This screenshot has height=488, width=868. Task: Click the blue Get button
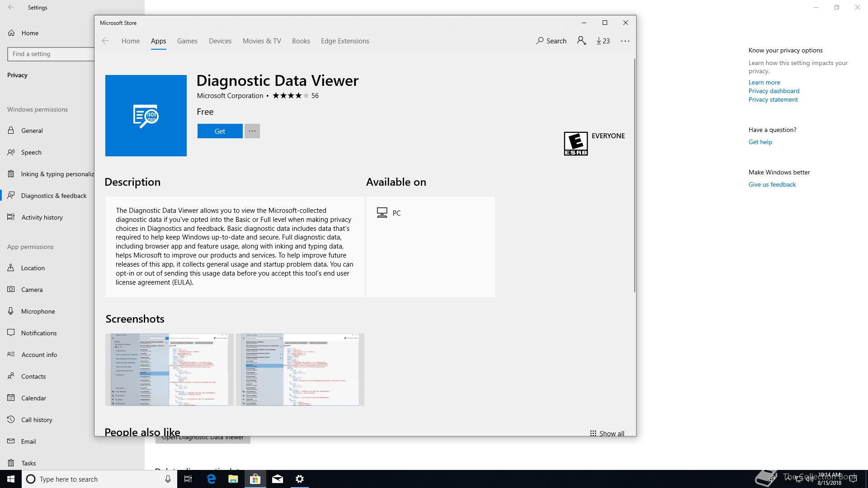(x=220, y=131)
